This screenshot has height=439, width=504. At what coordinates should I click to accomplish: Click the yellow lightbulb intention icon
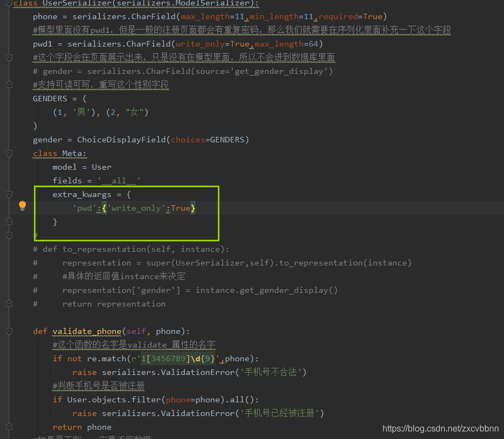(22, 206)
